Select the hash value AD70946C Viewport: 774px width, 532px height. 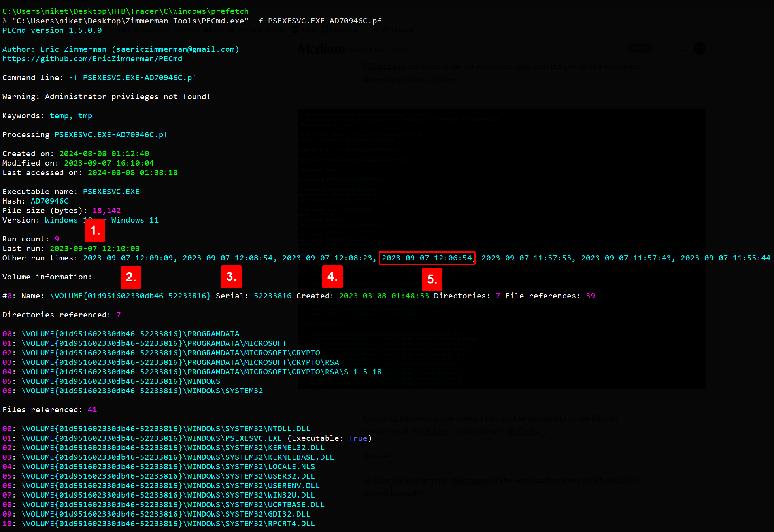coord(49,201)
